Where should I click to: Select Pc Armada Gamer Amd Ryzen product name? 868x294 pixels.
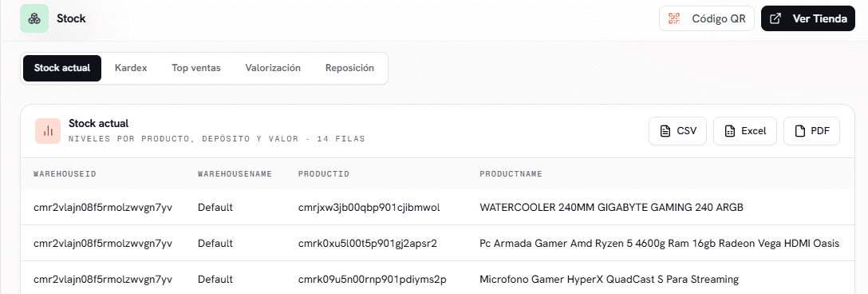pyautogui.click(x=659, y=244)
